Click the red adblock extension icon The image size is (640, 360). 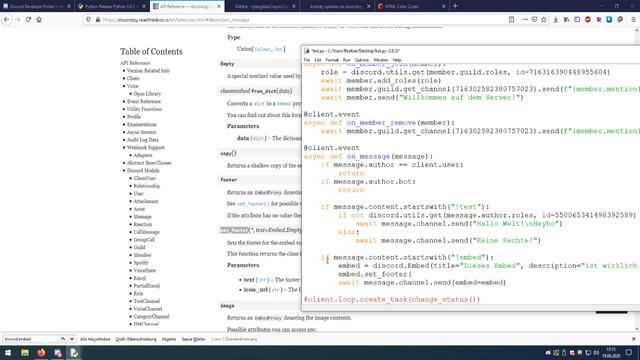[588, 20]
